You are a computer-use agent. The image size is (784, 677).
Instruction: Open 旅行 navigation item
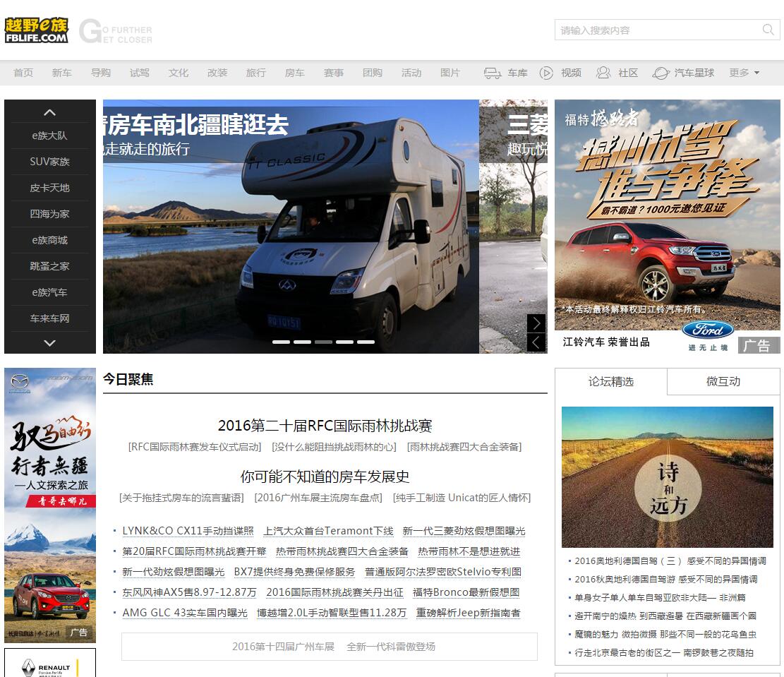pyautogui.click(x=256, y=73)
